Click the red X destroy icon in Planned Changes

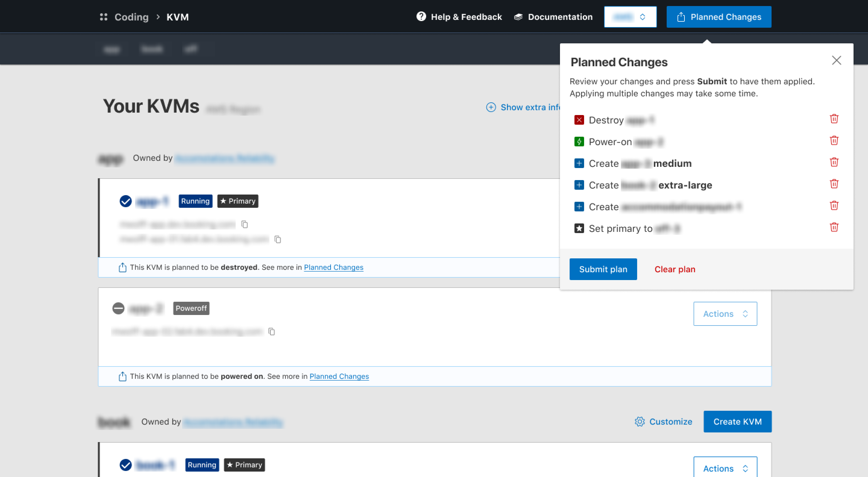(579, 120)
